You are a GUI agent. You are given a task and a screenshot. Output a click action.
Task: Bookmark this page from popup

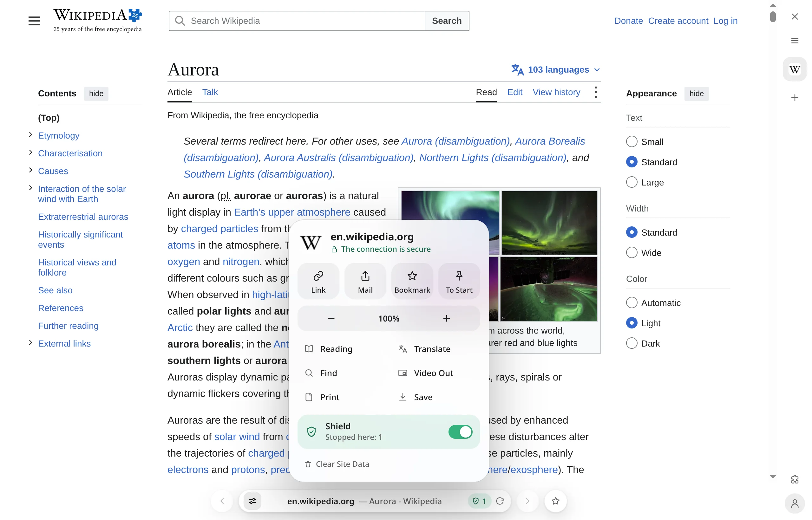pyautogui.click(x=412, y=281)
